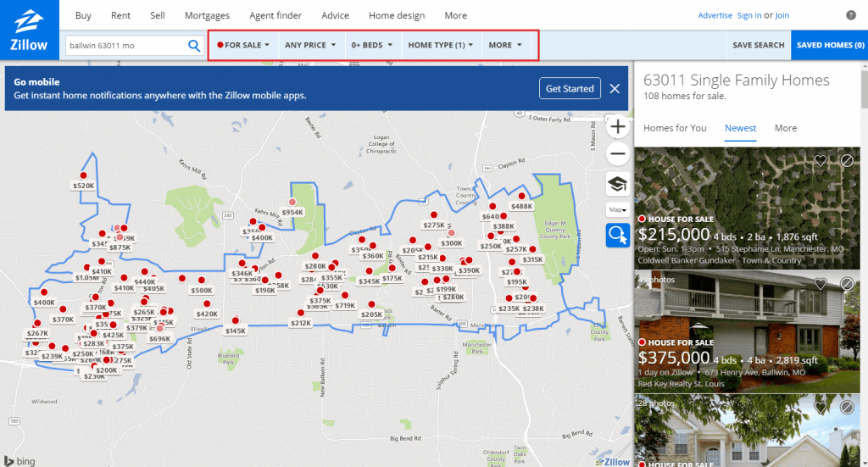Zoom out on the map
Image resolution: width=868 pixels, height=467 pixels.
click(x=618, y=154)
